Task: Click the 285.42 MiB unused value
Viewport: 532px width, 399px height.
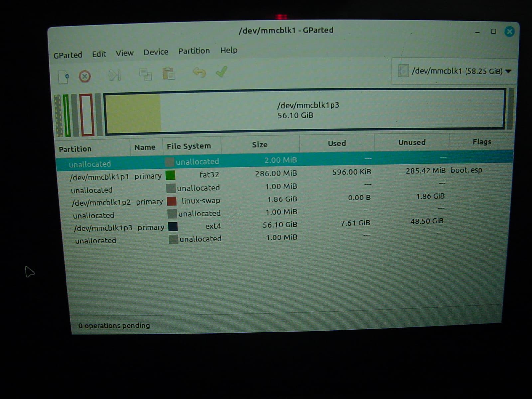Action: click(x=425, y=171)
